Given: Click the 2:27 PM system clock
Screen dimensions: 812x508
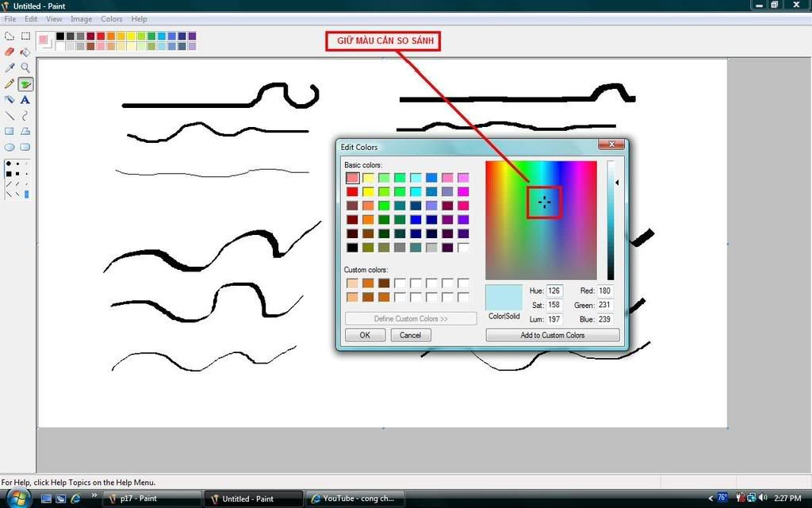Looking at the screenshot, I should click(787, 498).
